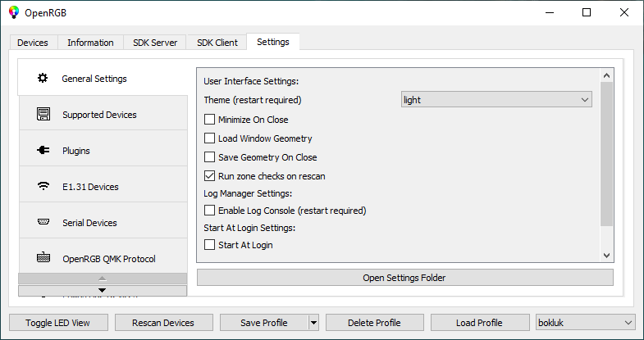Enable Save Geometry On Close checkbox
Screen dimensions: 644x340
(209, 157)
